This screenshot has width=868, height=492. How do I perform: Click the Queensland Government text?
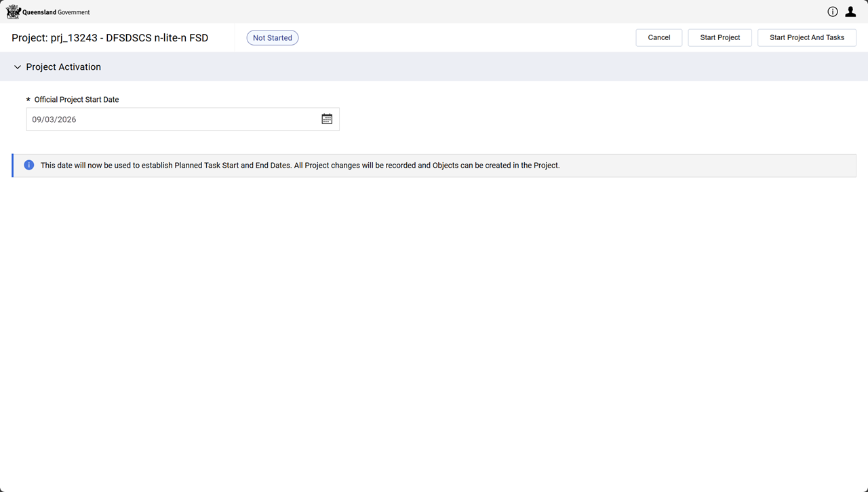[x=56, y=12]
